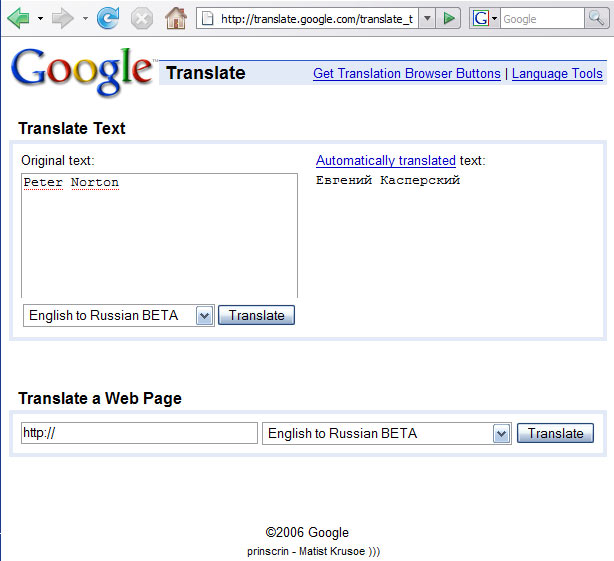This screenshot has width=614, height=561.
Task: Click in the Original text box
Action: 159,236
